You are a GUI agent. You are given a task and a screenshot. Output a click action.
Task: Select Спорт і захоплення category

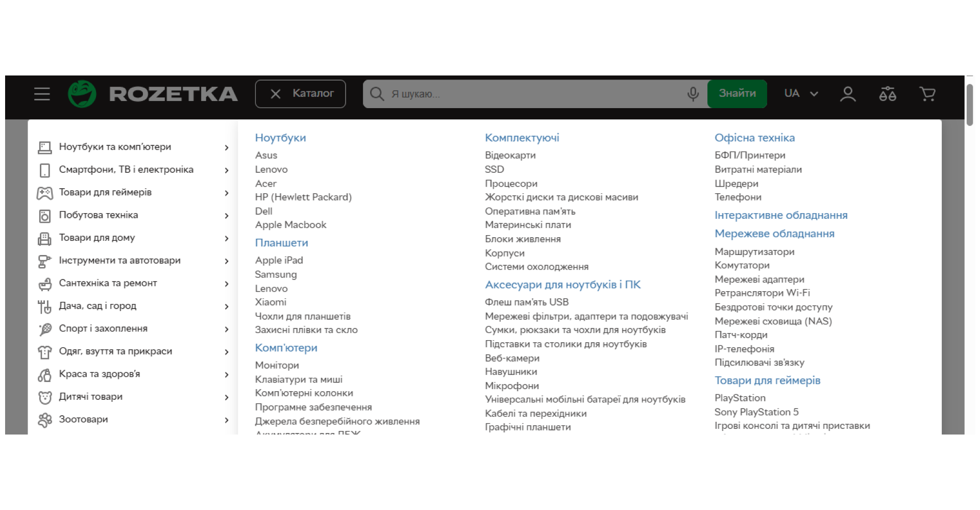(103, 328)
